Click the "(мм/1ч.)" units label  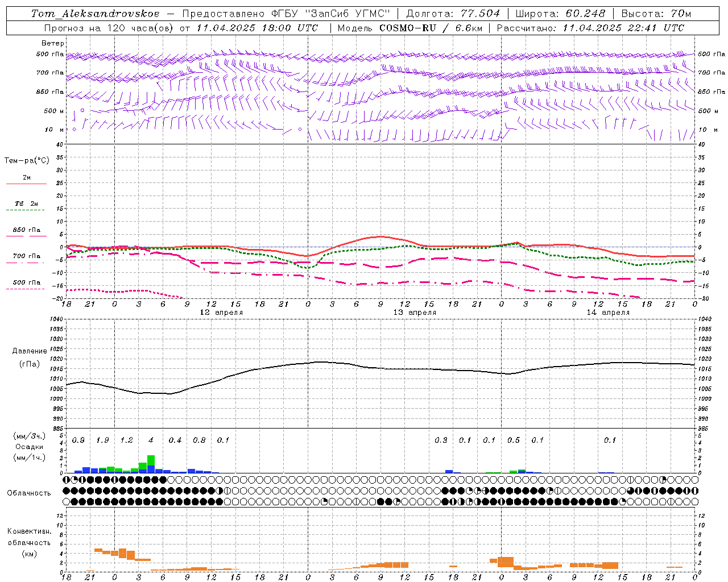(29, 458)
